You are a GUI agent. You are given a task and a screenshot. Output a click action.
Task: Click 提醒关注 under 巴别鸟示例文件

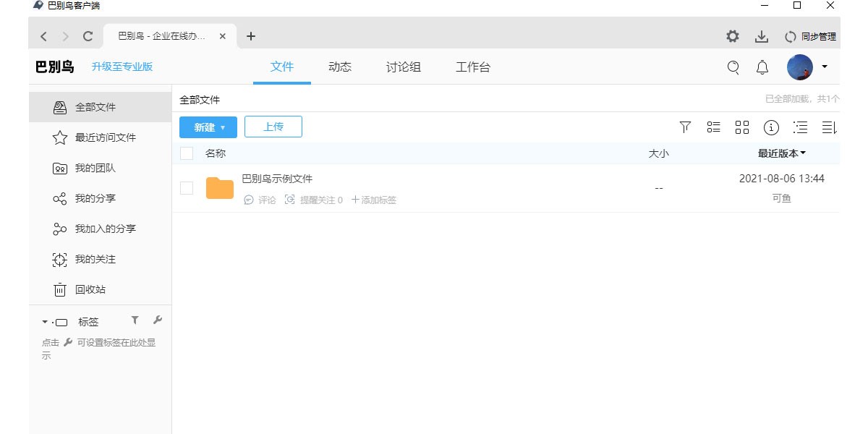click(x=314, y=200)
